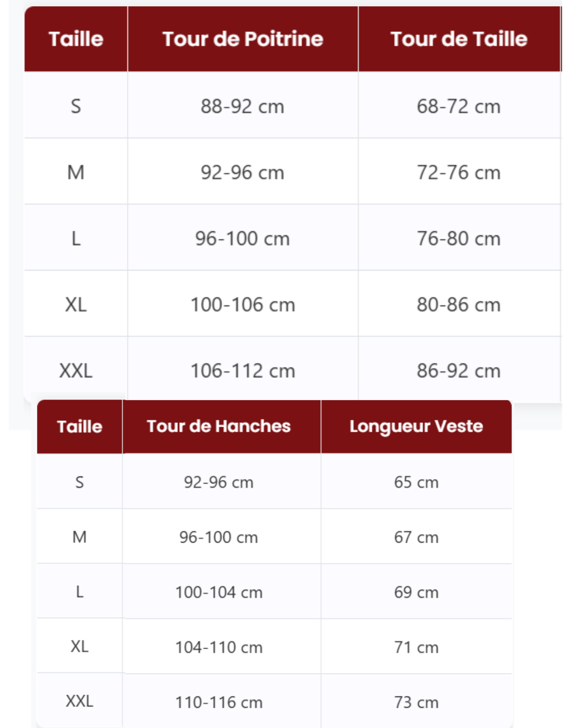571x728 pixels.
Task: Click the 68-72 cm waist cell
Action: 459,106
